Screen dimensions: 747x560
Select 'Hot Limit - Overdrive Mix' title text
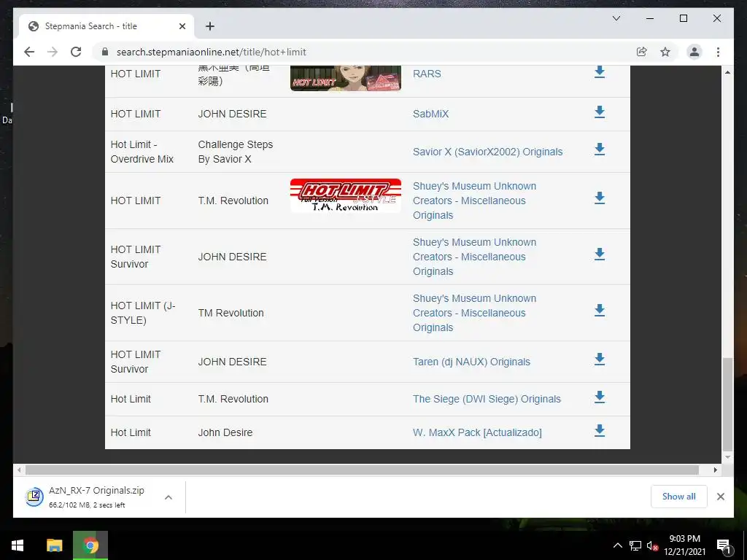point(142,152)
